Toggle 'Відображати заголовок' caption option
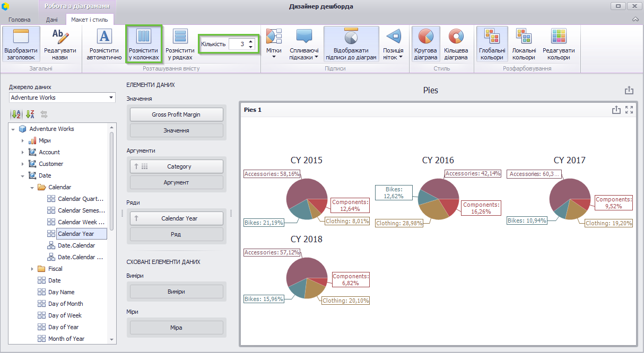The height and width of the screenshot is (353, 644). click(x=20, y=44)
